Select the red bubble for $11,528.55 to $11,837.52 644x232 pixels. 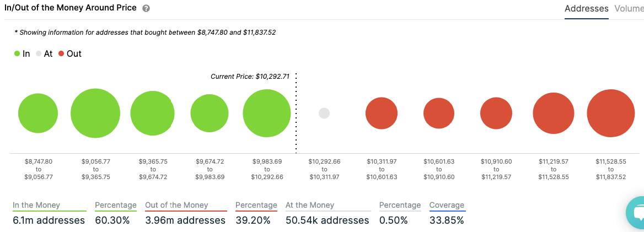coord(611,113)
